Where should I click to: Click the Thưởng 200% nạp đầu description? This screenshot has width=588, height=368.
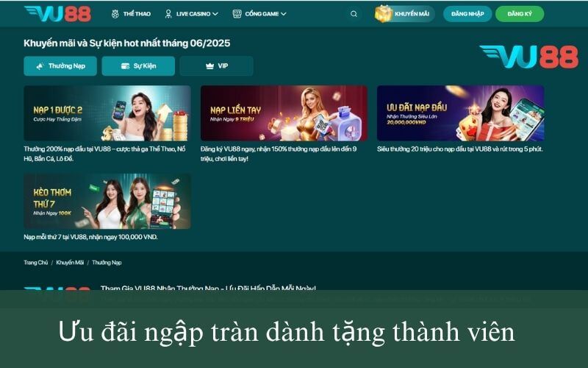click(104, 154)
